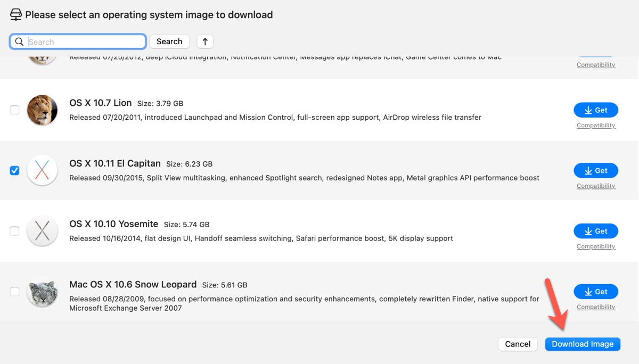639x364 pixels.
Task: Click the Search button
Action: [169, 42]
